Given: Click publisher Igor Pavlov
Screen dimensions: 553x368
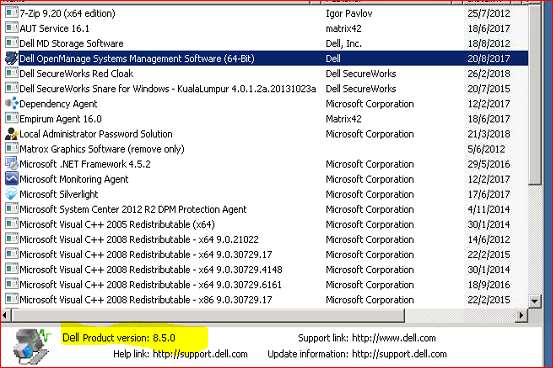Looking at the screenshot, I should 349,13.
